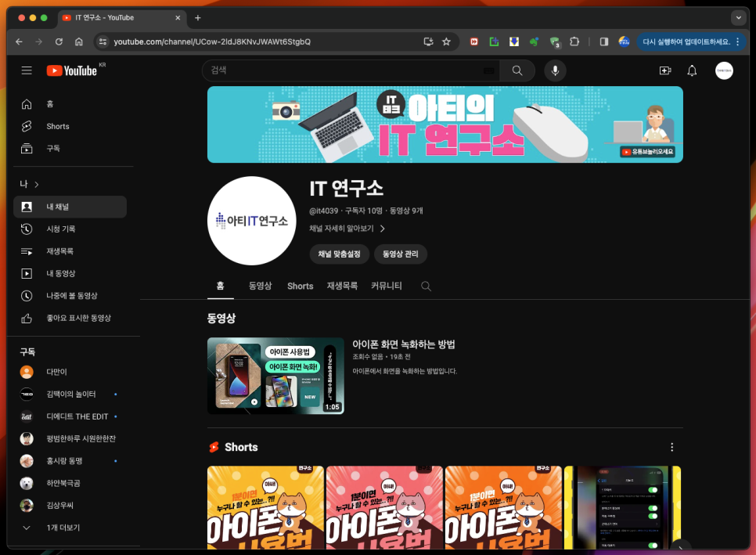Switch to the 동영상 channel tab
756x555 pixels.
click(261, 286)
